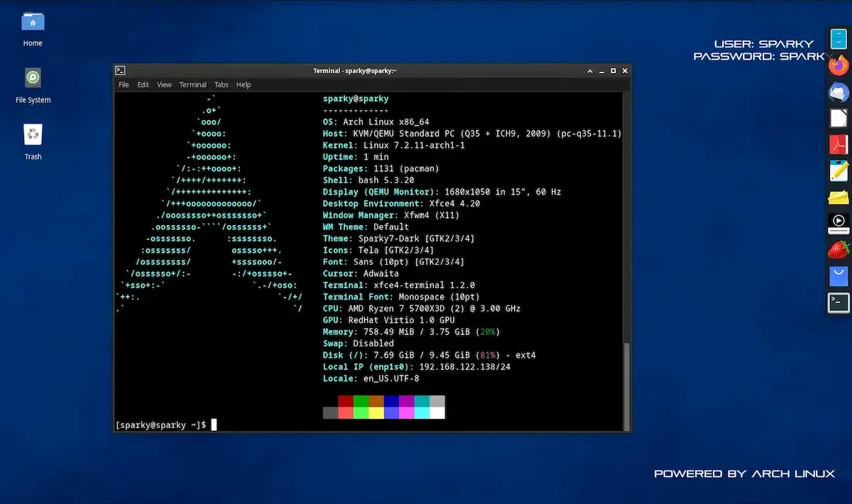Click the 'Window Manager: Xfwm4 (X11)' line
Image resolution: width=852 pixels, height=504 pixels.
(391, 215)
